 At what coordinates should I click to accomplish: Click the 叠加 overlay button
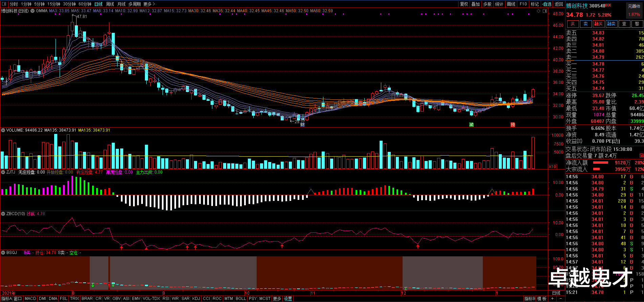tap(476, 4)
